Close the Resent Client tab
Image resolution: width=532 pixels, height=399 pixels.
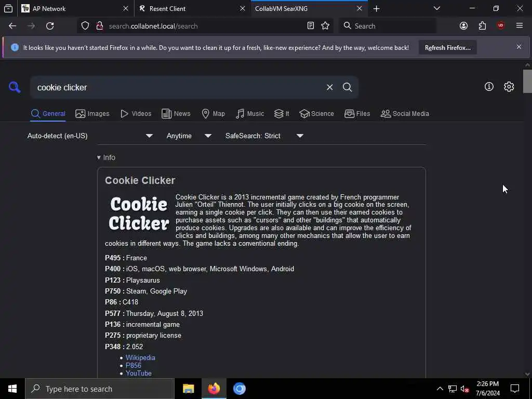[242, 8]
